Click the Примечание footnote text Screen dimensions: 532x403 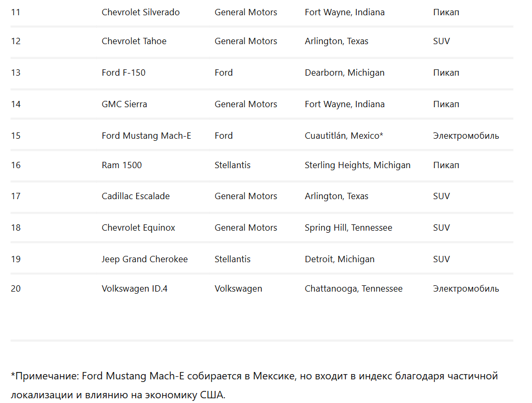click(x=254, y=385)
